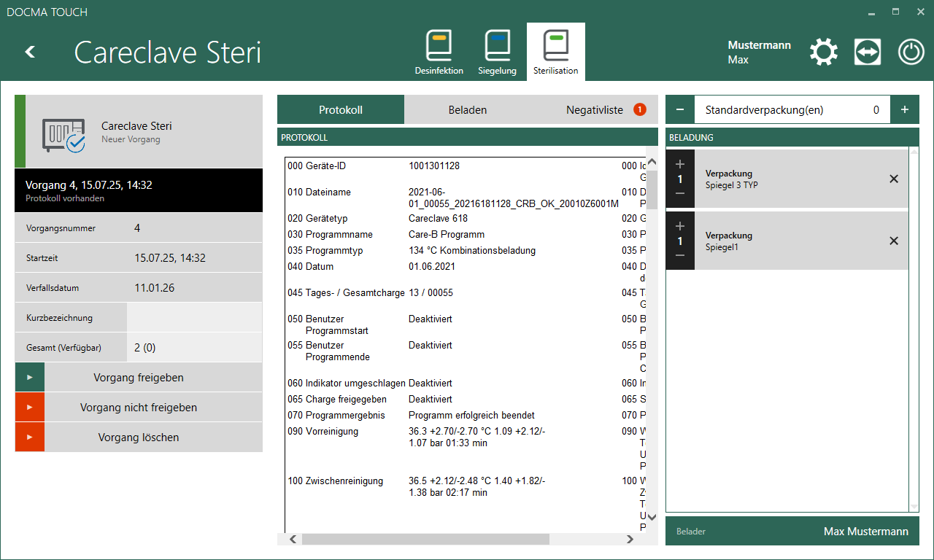Decrease Spiegel1 quantity

point(680,255)
